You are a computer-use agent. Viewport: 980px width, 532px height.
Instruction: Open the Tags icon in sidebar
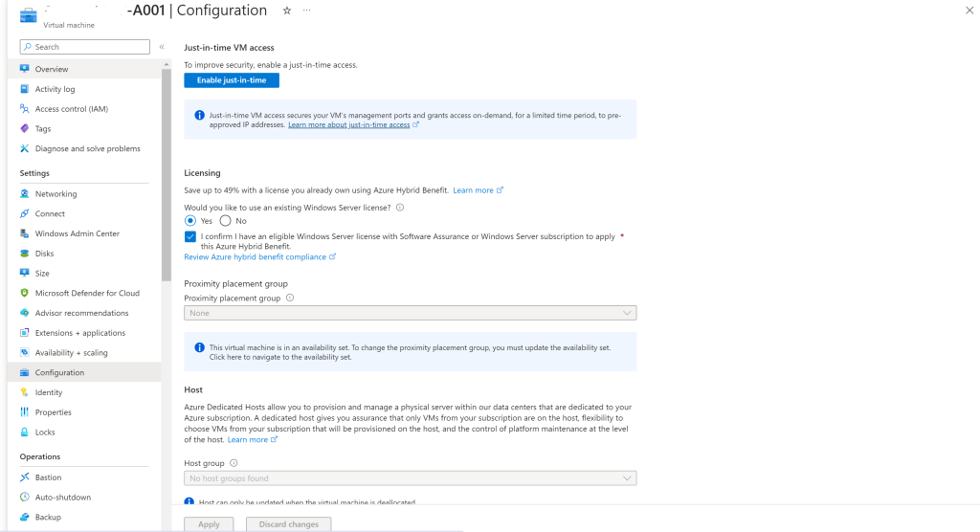click(24, 129)
